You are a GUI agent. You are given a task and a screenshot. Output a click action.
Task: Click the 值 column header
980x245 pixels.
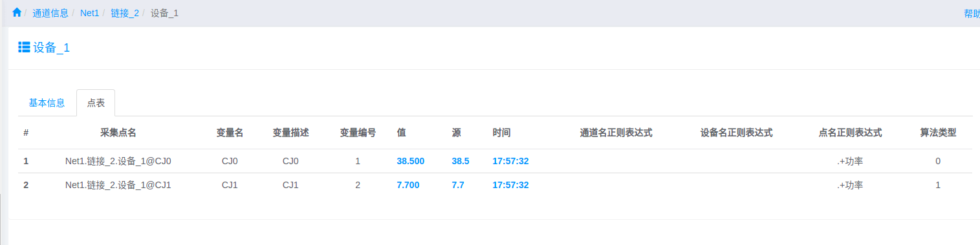pos(401,133)
